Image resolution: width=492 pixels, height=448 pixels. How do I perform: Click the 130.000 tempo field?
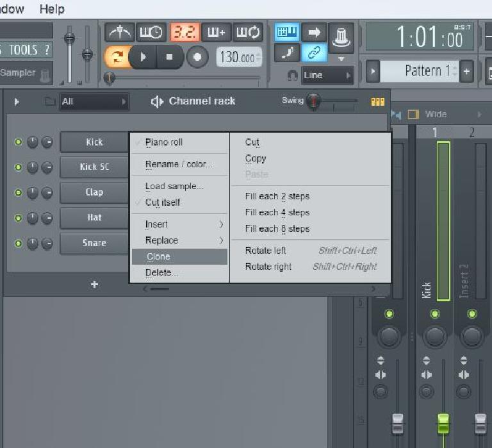pyautogui.click(x=239, y=57)
